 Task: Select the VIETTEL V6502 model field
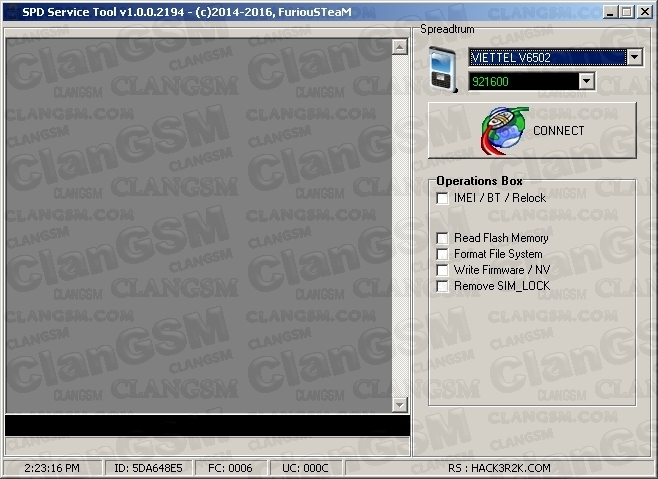tap(547, 57)
